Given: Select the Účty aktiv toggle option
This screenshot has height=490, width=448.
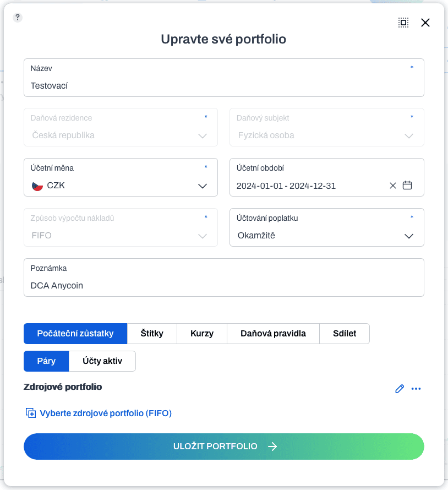Looking at the screenshot, I should [x=102, y=361].
